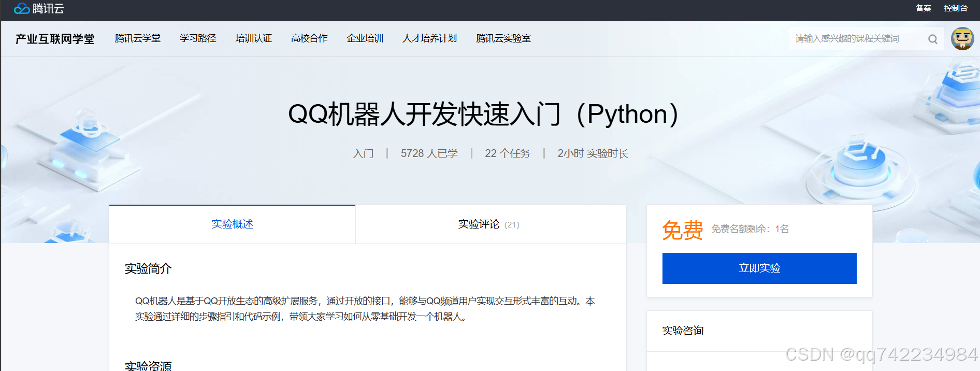This screenshot has height=371, width=980.
Task: Open the 培训认证 navigation item
Action: point(253,38)
